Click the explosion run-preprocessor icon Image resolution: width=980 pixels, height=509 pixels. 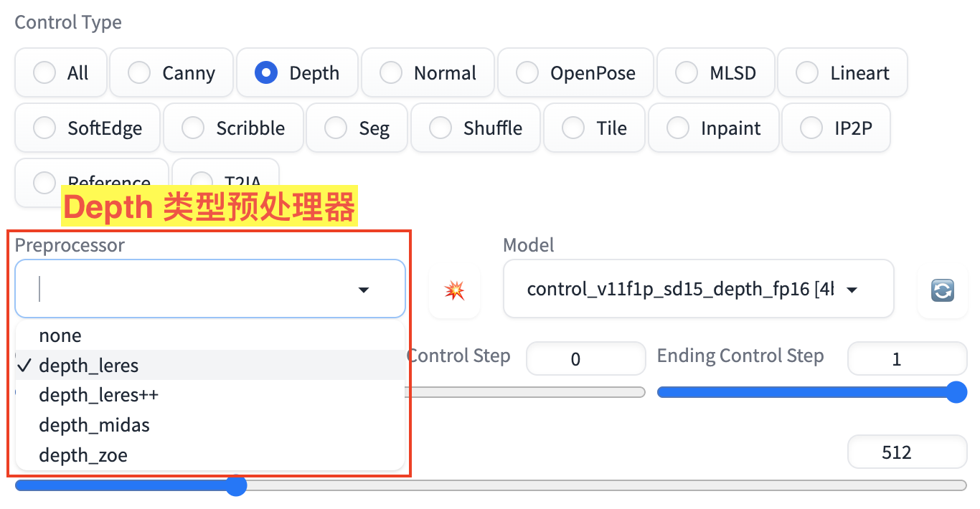point(454,290)
